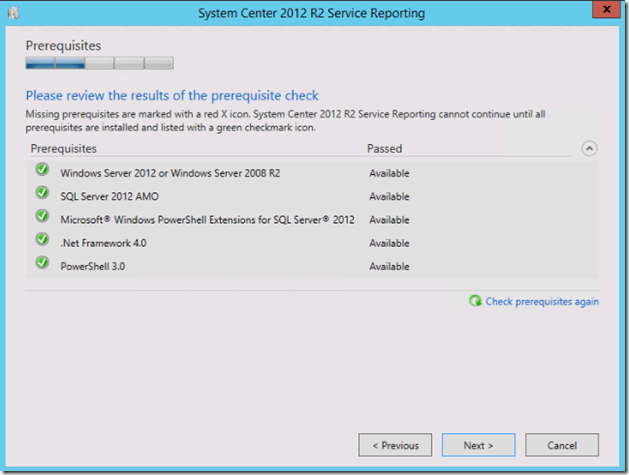Click the Available status for PowerShell 3.0
This screenshot has width=629, height=475.
(x=389, y=266)
